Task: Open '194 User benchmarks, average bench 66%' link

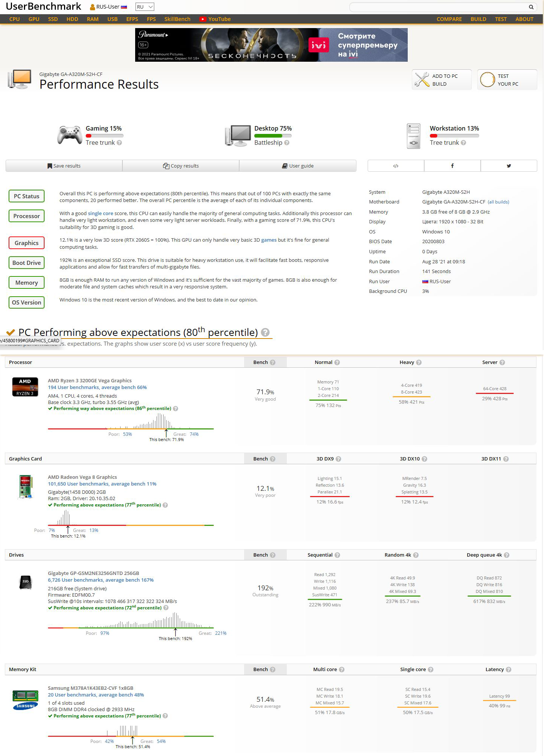Action: [x=97, y=388]
